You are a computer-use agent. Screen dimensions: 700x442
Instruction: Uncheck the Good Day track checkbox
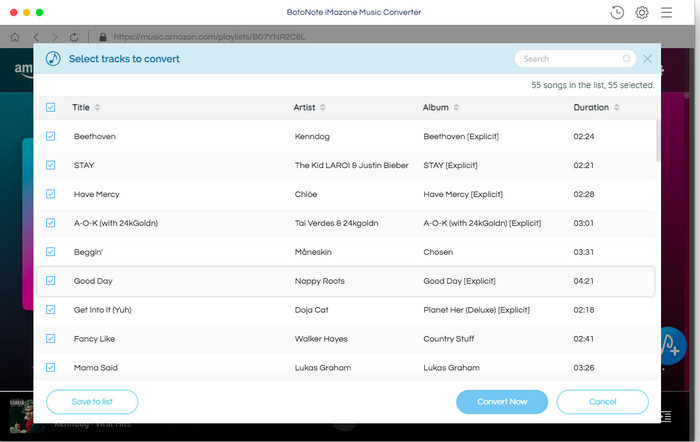[50, 281]
